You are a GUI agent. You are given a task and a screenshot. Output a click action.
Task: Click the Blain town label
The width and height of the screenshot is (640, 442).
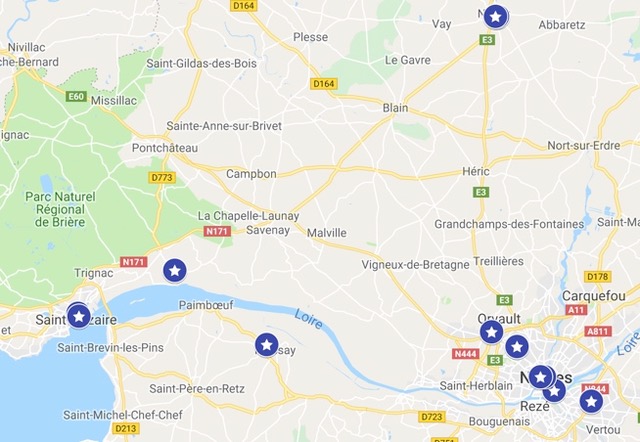coord(395,108)
